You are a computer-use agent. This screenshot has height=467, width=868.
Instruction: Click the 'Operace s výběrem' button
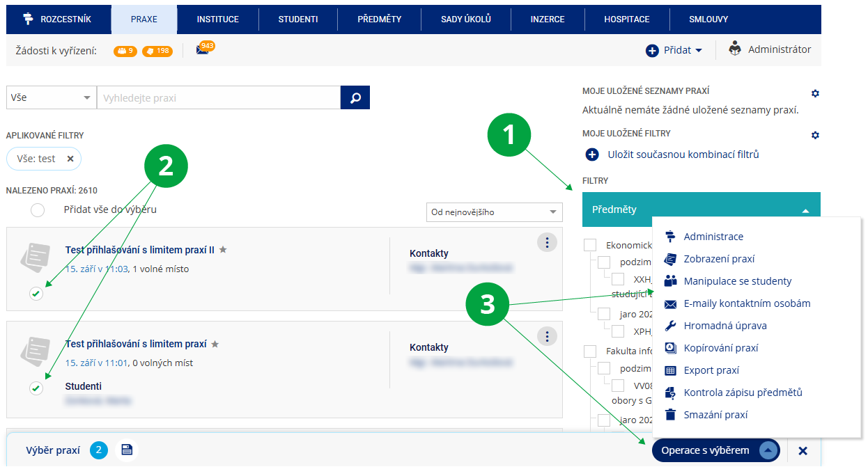click(x=715, y=450)
